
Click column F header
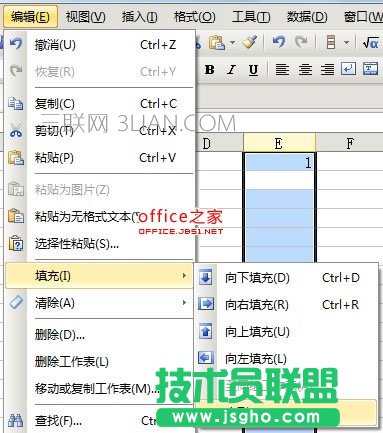[x=349, y=143]
